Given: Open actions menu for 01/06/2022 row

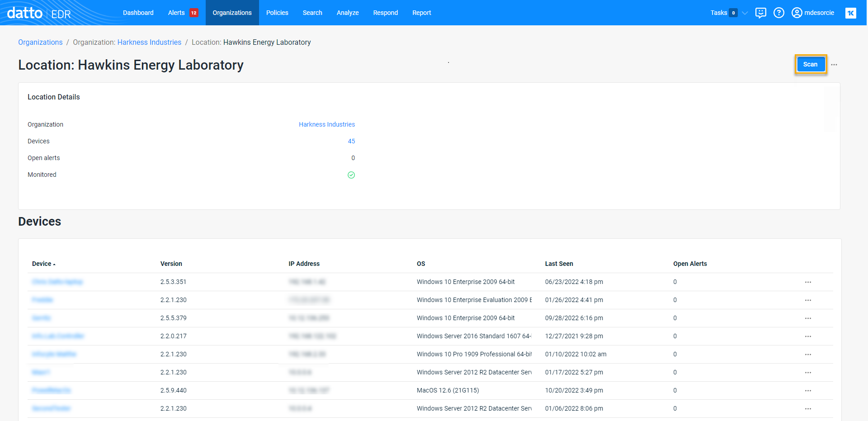Looking at the screenshot, I should pyautogui.click(x=808, y=409).
